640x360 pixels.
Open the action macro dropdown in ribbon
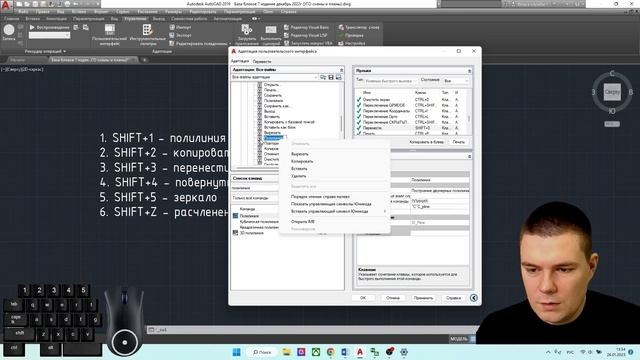[x=49, y=36]
